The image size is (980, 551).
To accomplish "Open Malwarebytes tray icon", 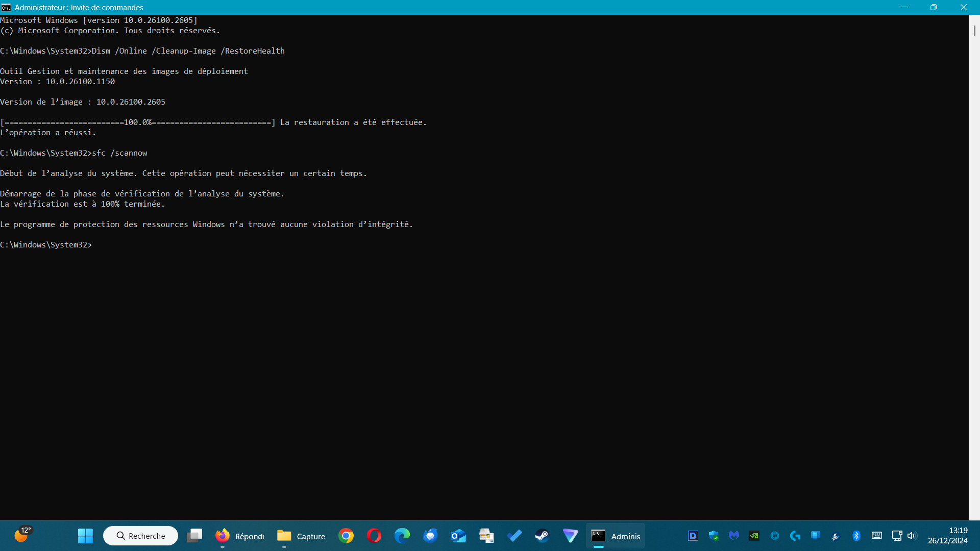I will pyautogui.click(x=734, y=536).
